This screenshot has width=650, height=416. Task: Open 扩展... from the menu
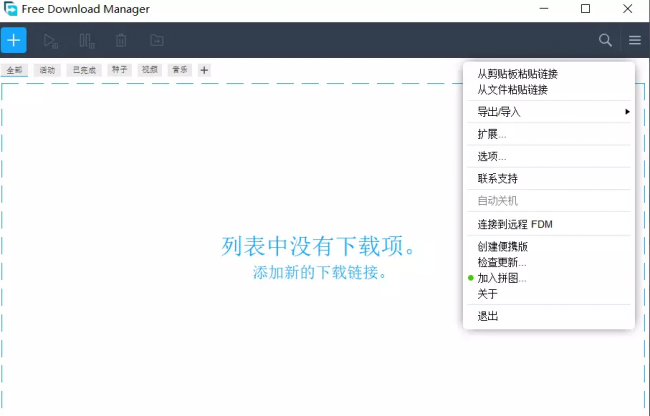click(548, 134)
